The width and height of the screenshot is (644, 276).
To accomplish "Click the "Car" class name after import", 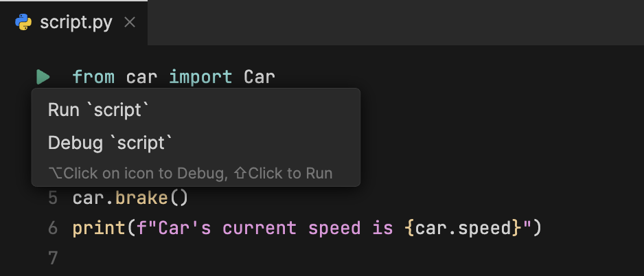I will pos(260,76).
